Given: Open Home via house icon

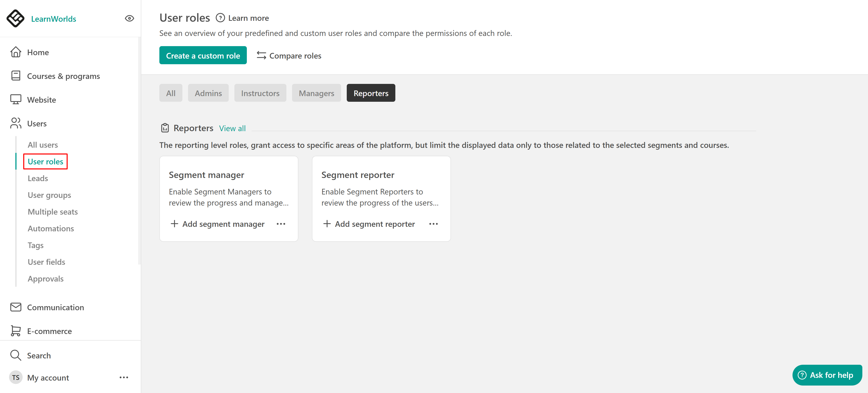Looking at the screenshot, I should [x=16, y=52].
